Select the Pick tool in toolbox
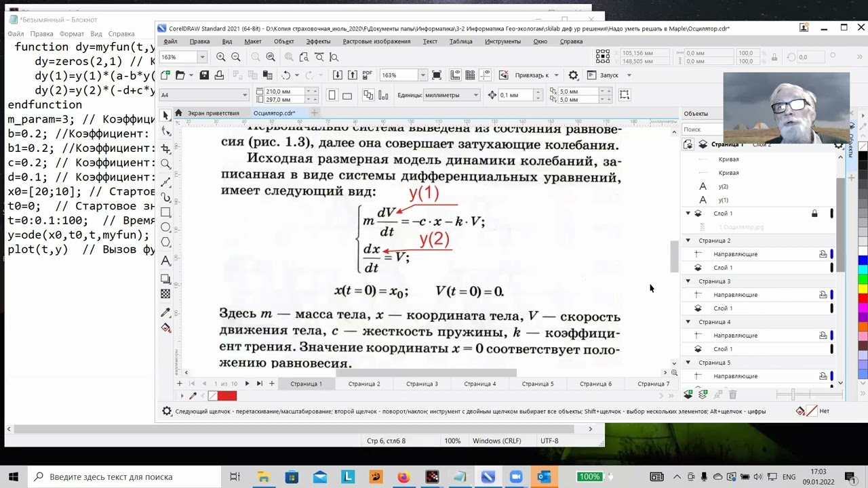Viewport: 868px width, 488px height. click(x=165, y=115)
